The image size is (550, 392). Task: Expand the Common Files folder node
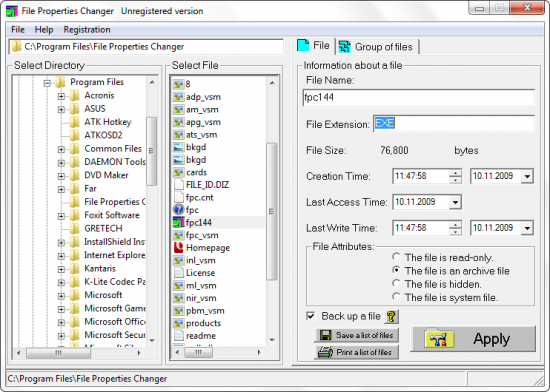click(61, 149)
